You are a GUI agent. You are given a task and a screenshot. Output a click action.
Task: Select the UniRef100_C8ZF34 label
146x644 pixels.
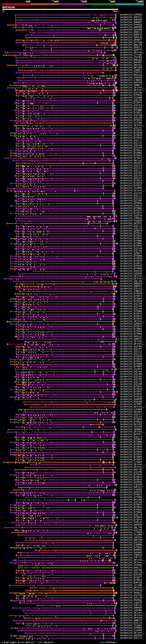131,216
